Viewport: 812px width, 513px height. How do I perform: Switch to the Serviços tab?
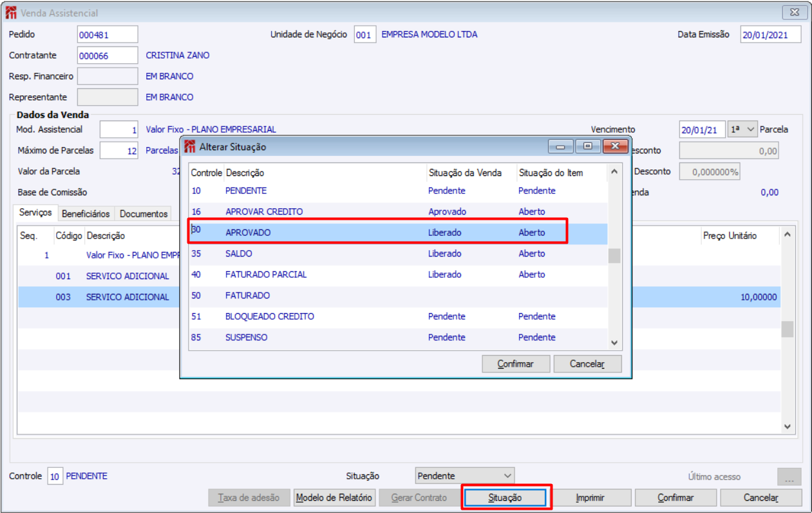tap(35, 213)
